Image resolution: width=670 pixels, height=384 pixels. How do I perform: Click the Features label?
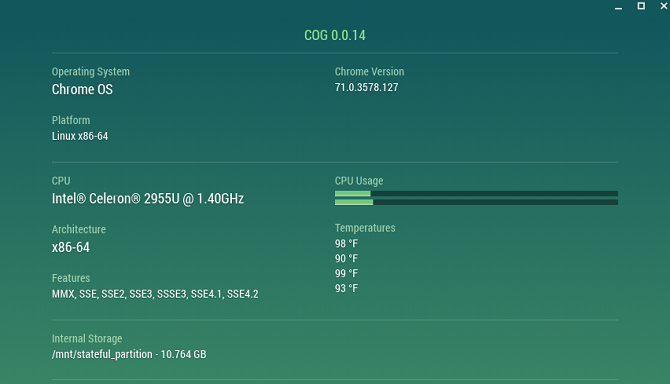click(x=71, y=278)
